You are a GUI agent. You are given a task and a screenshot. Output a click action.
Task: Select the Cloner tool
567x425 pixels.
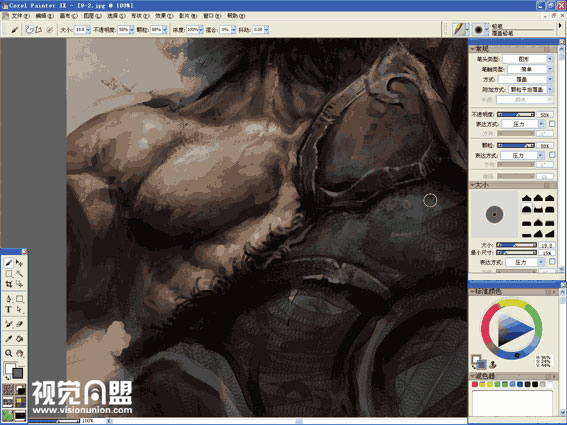click(9, 324)
